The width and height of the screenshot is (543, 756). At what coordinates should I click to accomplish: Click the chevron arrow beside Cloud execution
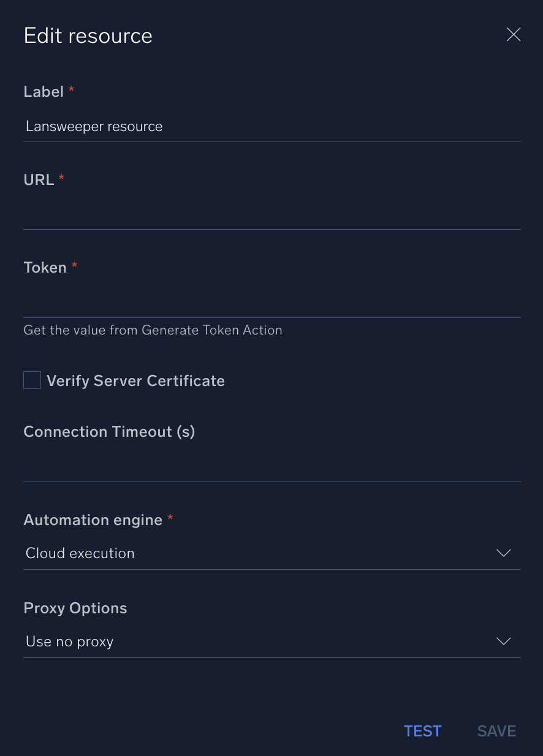(x=503, y=553)
